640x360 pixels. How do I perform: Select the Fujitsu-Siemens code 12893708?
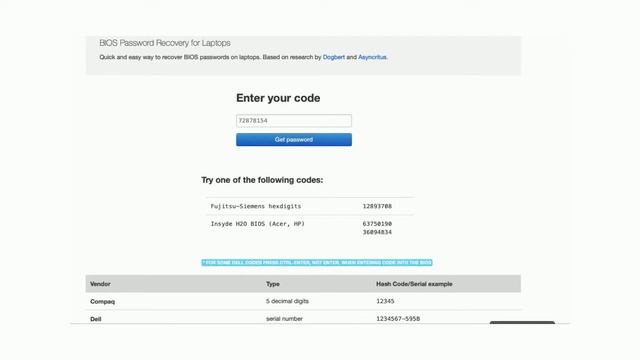click(x=377, y=207)
